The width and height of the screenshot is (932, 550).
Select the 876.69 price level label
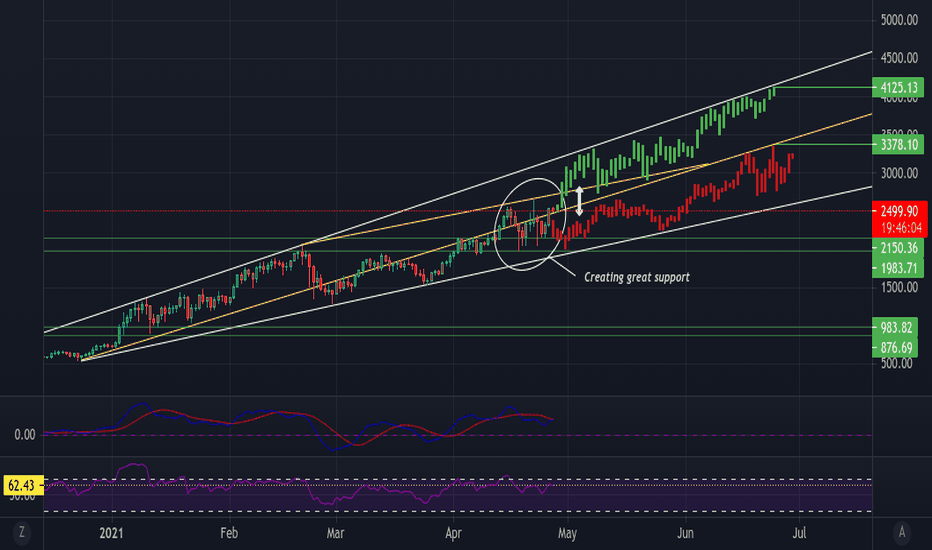895,348
